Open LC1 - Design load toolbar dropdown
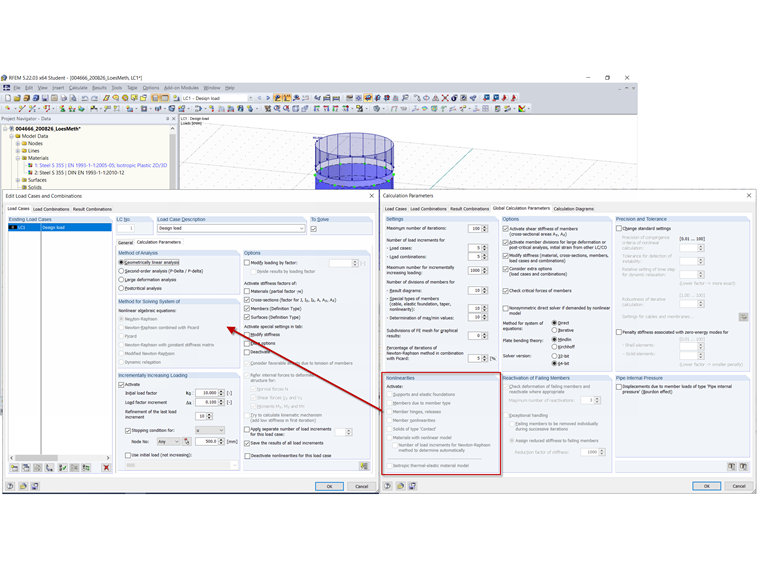The width and height of the screenshot is (760, 570). [251, 98]
